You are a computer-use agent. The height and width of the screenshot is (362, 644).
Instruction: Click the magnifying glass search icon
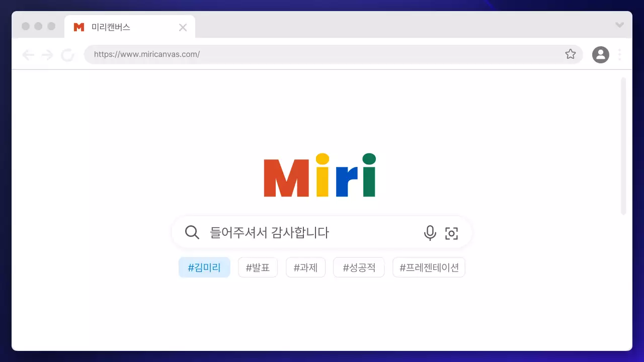192,233
